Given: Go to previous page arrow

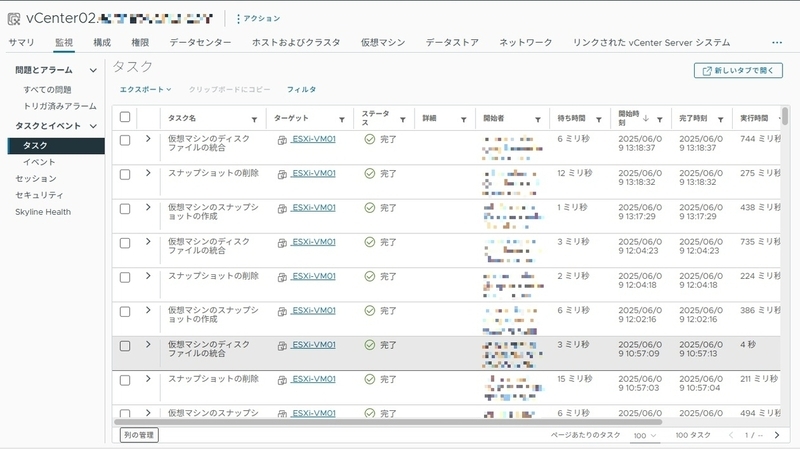Looking at the screenshot, I should click(x=731, y=435).
